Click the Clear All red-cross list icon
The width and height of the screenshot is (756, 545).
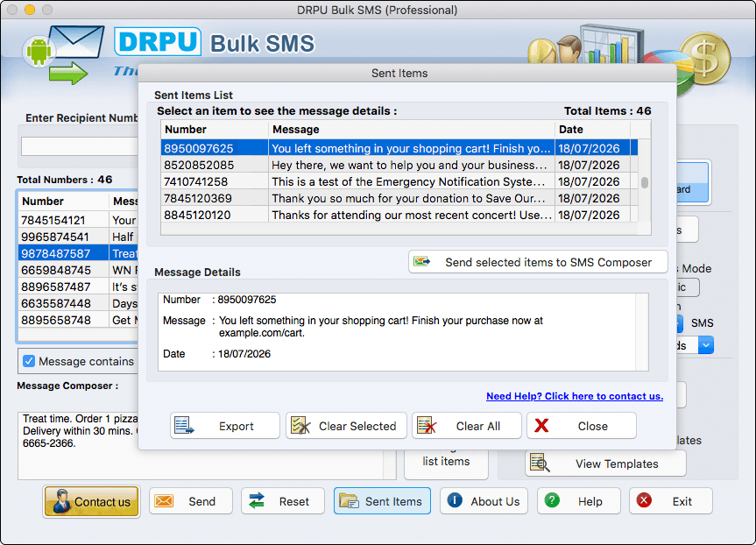click(427, 426)
